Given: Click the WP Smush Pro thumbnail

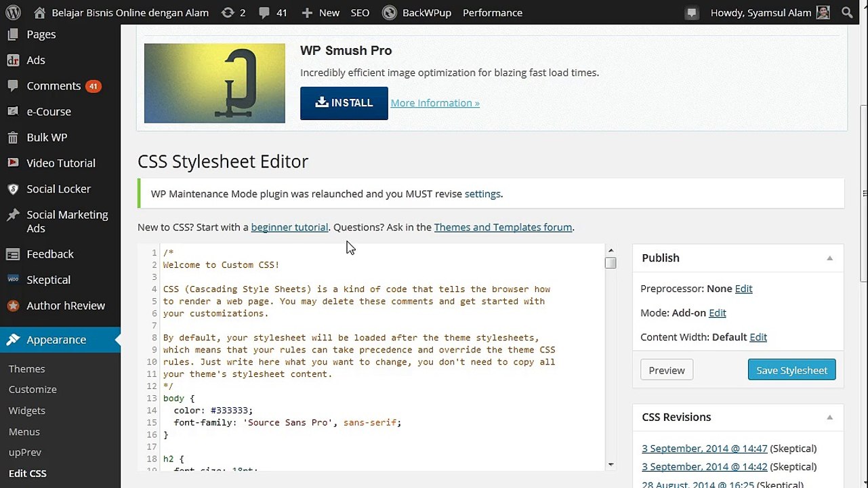Looking at the screenshot, I should [215, 83].
